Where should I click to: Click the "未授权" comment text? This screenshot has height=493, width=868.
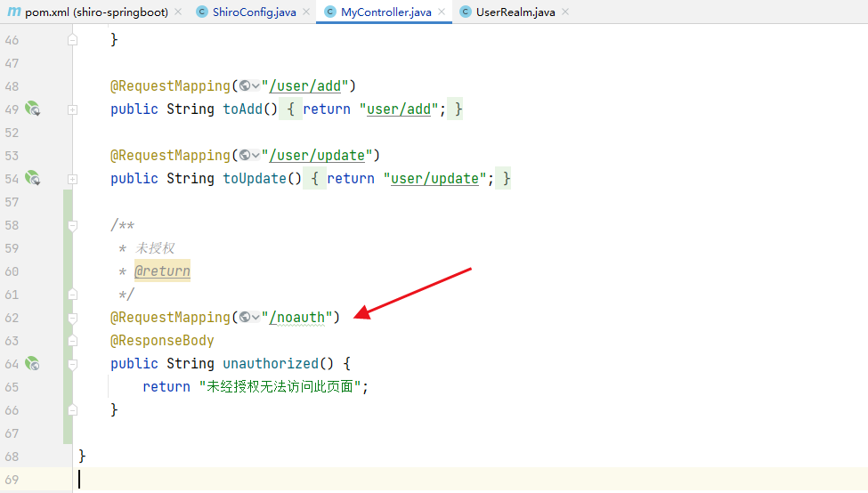pos(155,248)
